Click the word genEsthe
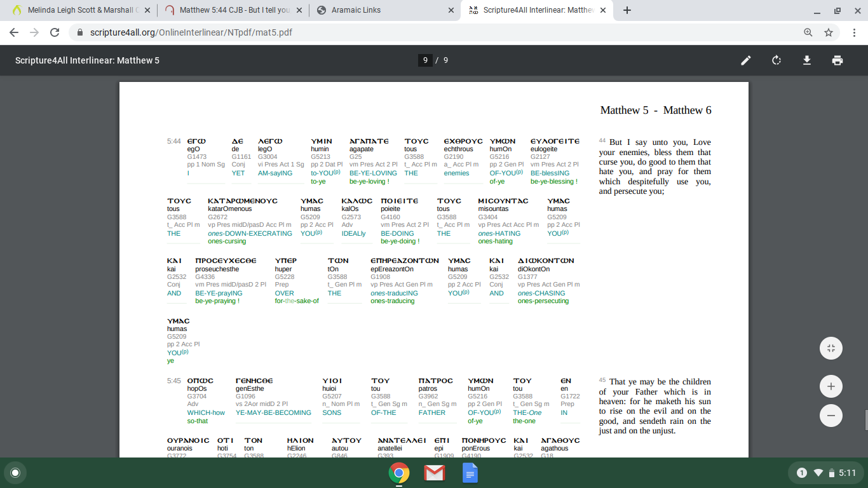Screen dimensions: 868x488 click(250, 388)
